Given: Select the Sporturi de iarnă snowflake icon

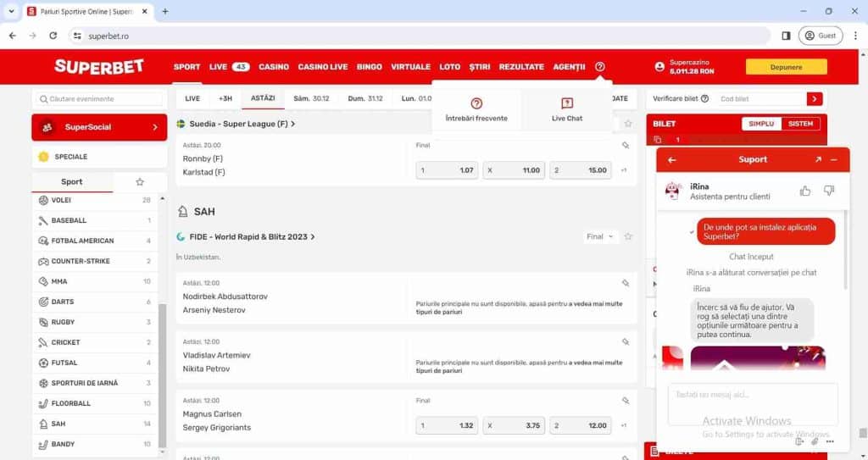Looking at the screenshot, I should (43, 383).
